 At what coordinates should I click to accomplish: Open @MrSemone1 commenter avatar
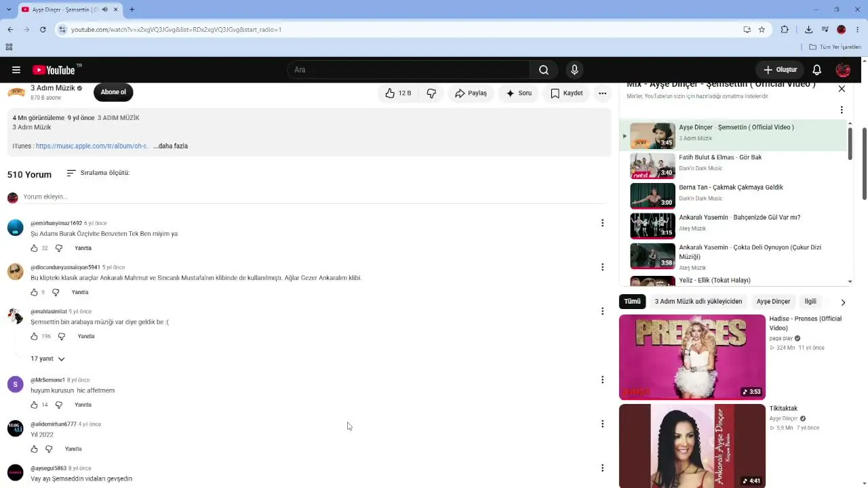[15, 384]
